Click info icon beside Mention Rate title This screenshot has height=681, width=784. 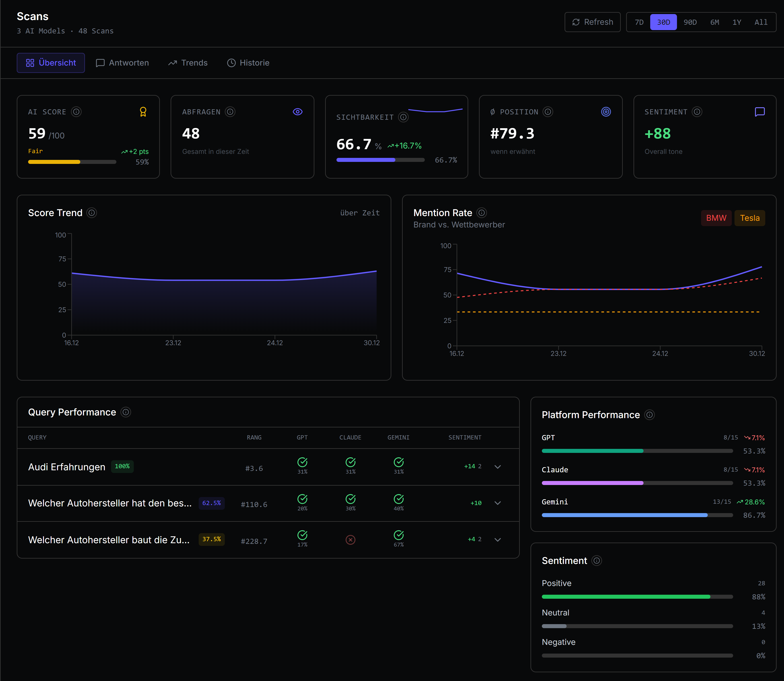pyautogui.click(x=481, y=213)
